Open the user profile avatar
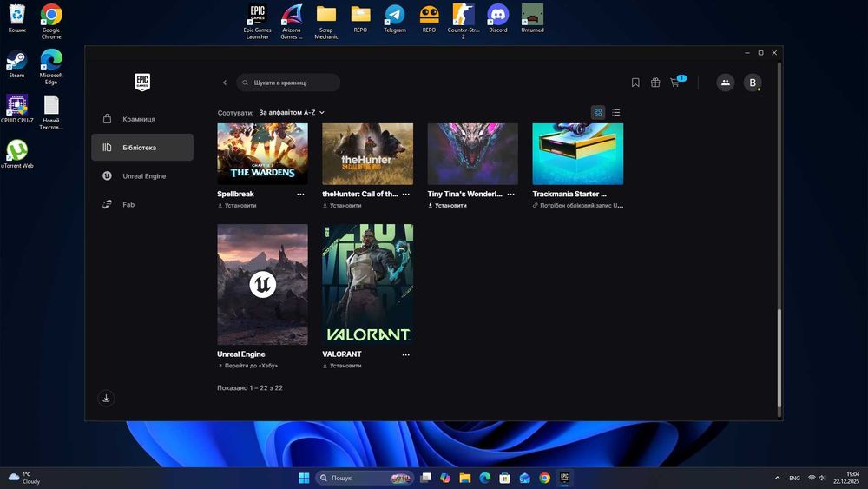 [753, 83]
